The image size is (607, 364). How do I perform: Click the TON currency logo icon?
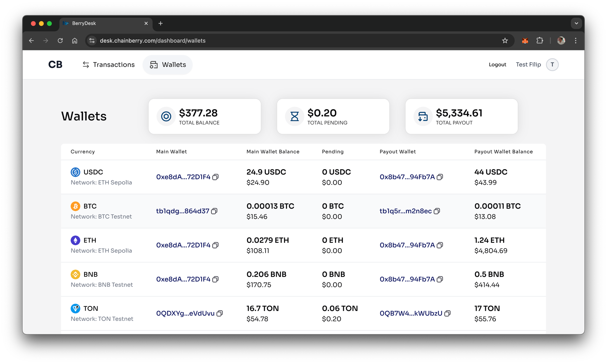coord(75,309)
